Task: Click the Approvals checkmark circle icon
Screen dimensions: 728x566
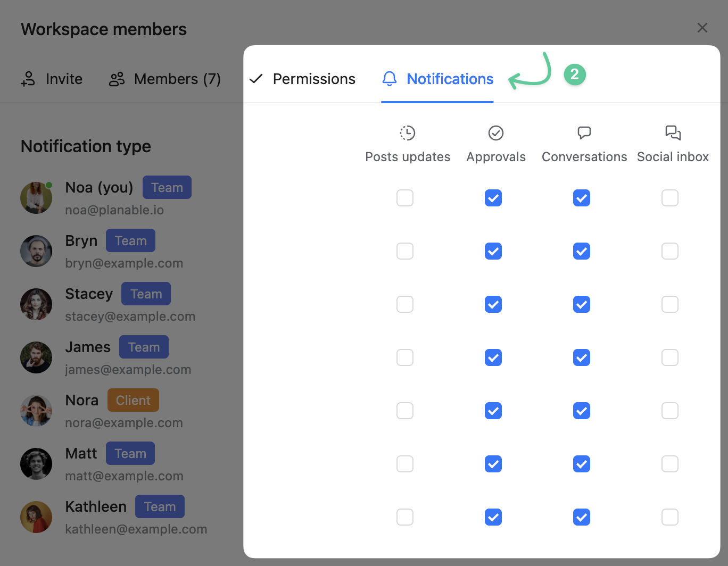Action: coord(496,133)
